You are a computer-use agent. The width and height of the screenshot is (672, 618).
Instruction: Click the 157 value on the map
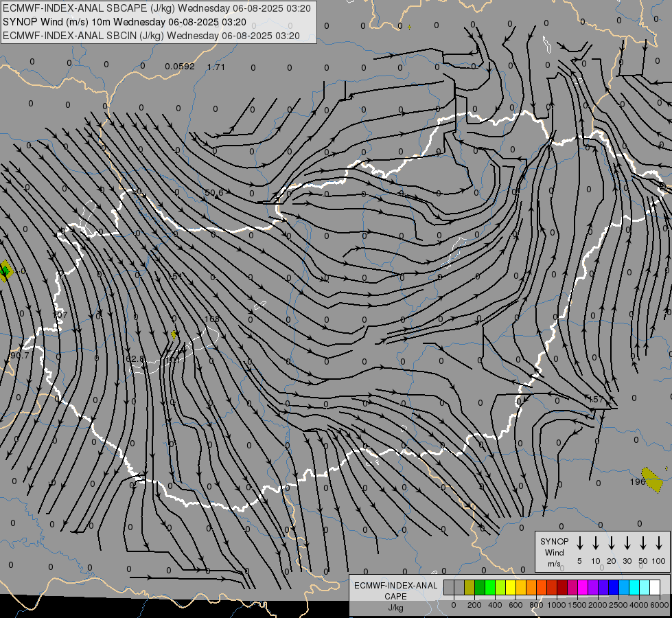pos(596,399)
